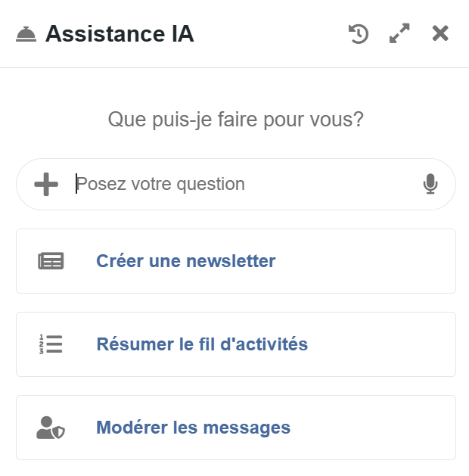The image size is (469, 476).
Task: Click the "Que puis-je faire pour vous?" heading
Action: [235, 119]
